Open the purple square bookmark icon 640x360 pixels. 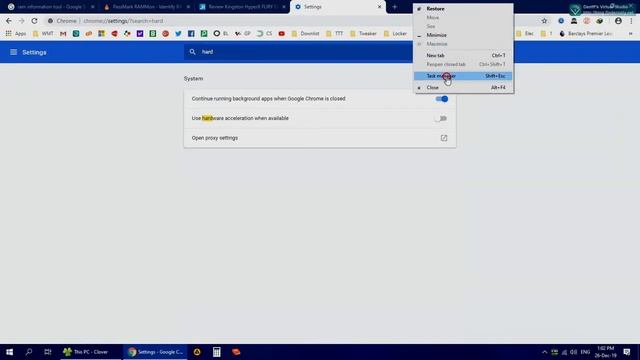(x=140, y=33)
